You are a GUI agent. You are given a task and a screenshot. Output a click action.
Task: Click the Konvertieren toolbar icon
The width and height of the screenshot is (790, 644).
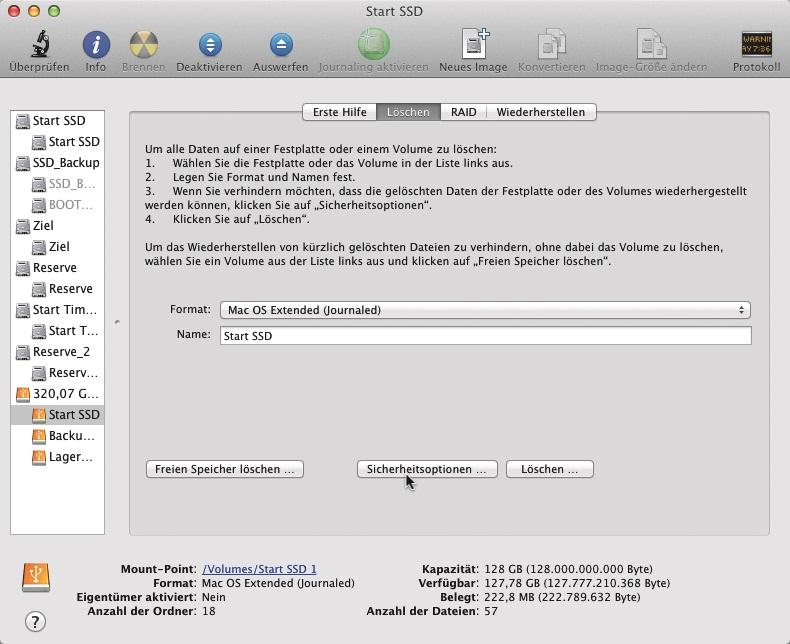(x=552, y=44)
